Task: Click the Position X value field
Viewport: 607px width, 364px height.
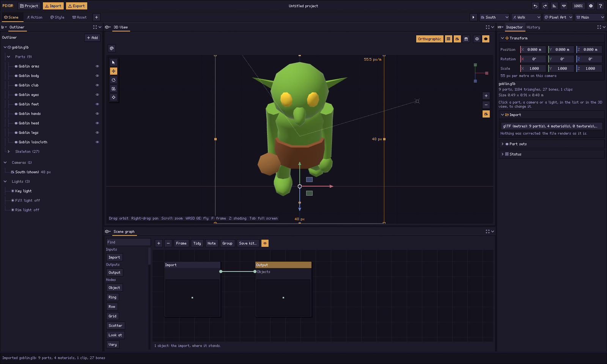Action: click(x=533, y=50)
